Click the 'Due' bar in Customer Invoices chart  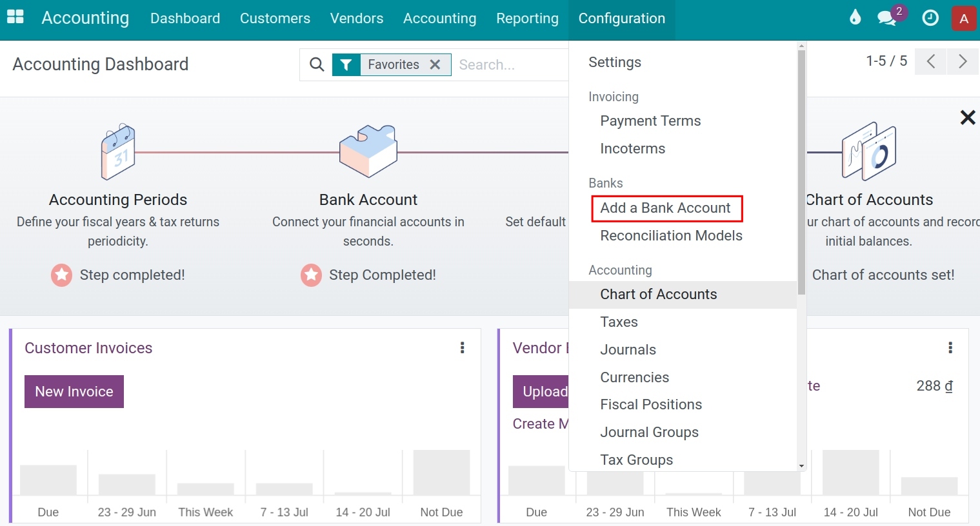(x=48, y=480)
